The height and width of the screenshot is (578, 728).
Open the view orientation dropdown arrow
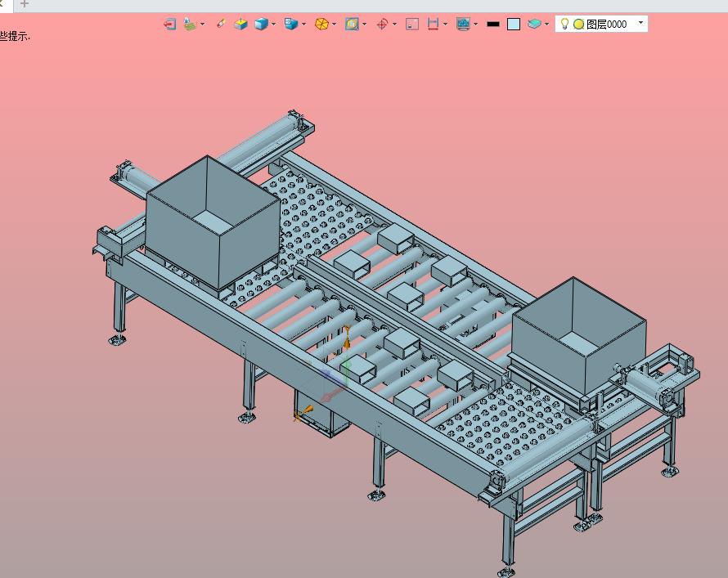pyautogui.click(x=304, y=25)
